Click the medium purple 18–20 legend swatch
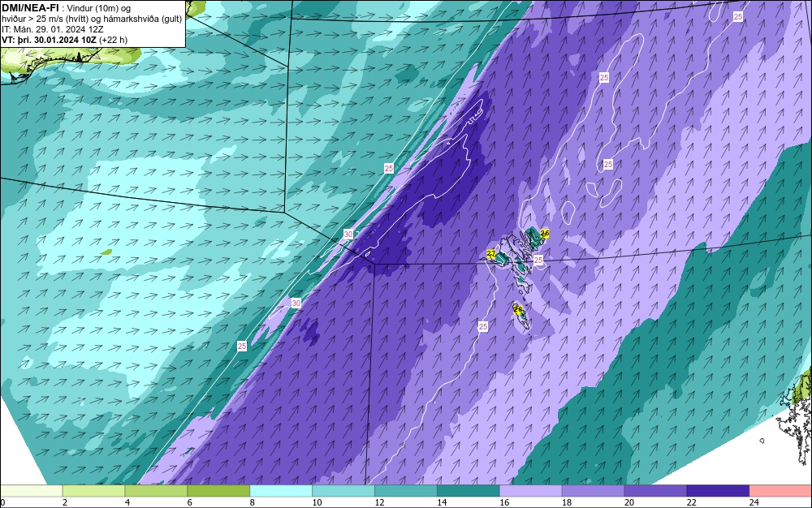This screenshot has width=812, height=508. click(593, 491)
